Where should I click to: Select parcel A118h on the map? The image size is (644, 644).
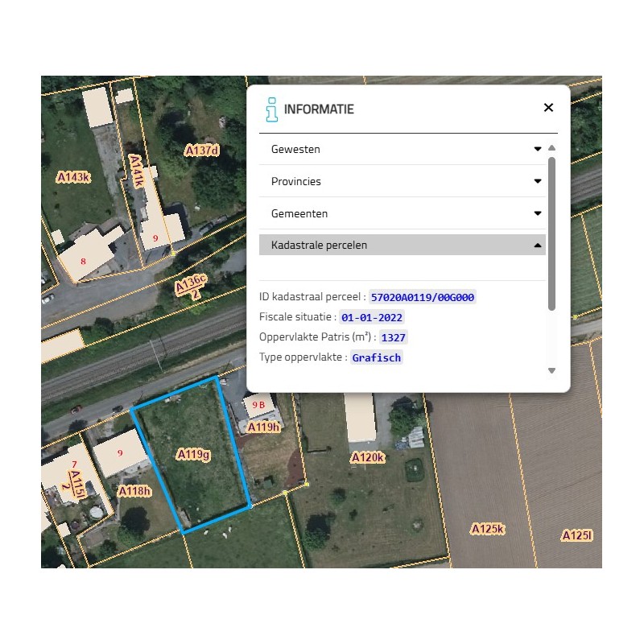pyautogui.click(x=134, y=491)
